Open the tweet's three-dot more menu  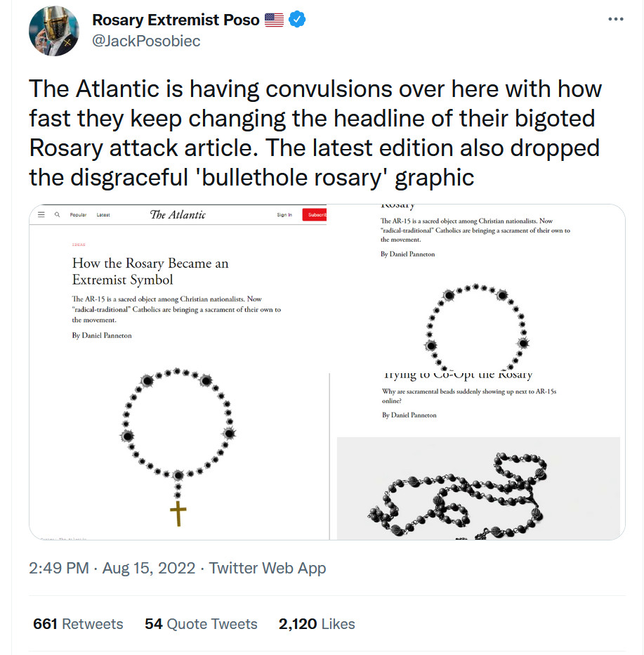click(x=615, y=19)
